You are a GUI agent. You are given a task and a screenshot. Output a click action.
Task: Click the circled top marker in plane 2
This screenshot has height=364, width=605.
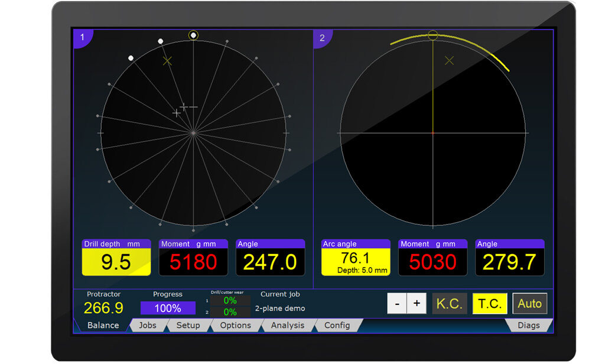pyautogui.click(x=433, y=35)
